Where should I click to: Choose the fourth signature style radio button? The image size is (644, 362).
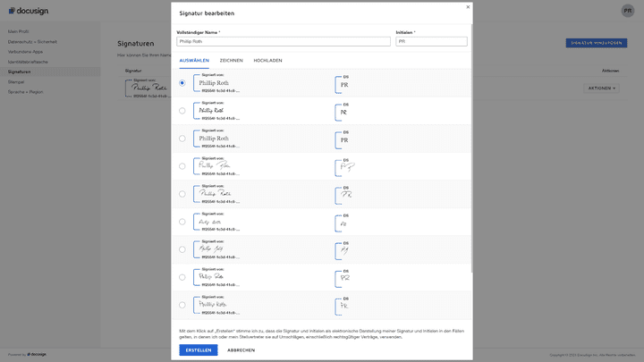coord(182,166)
